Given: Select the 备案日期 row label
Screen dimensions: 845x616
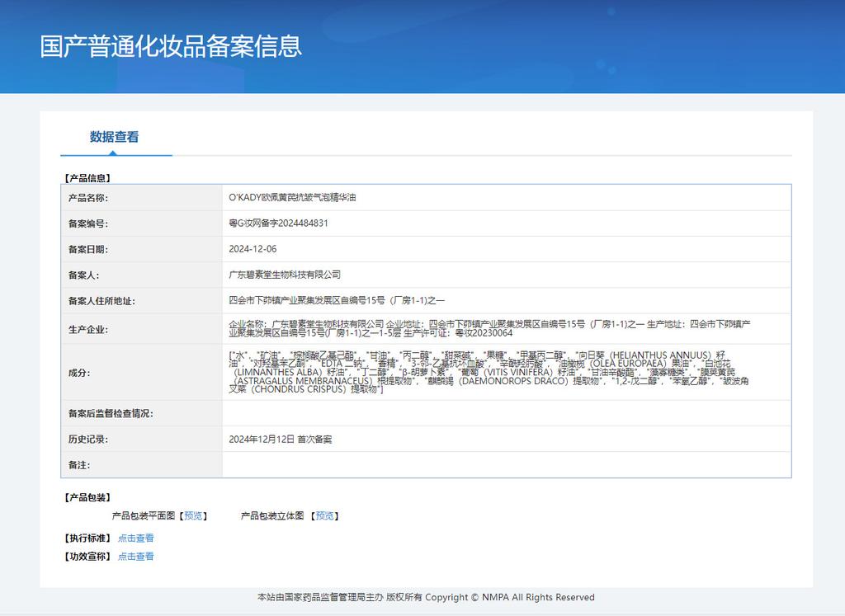Looking at the screenshot, I should coord(87,249).
